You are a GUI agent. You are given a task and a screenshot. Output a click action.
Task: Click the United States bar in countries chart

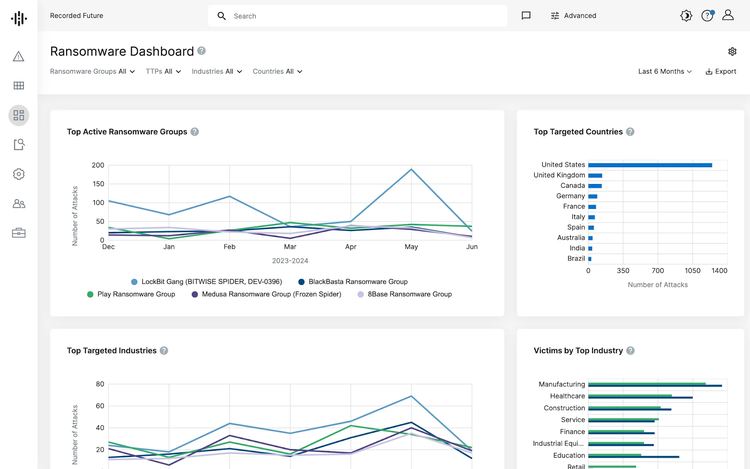[x=650, y=165]
